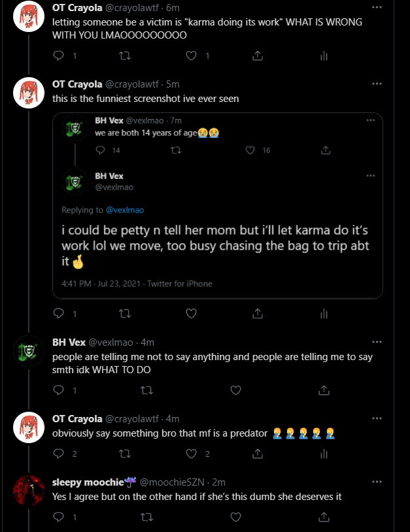The image size is (410, 532).
Task: View analytics for the "WHAT TO DO" tweet
Action: pyautogui.click(x=324, y=390)
